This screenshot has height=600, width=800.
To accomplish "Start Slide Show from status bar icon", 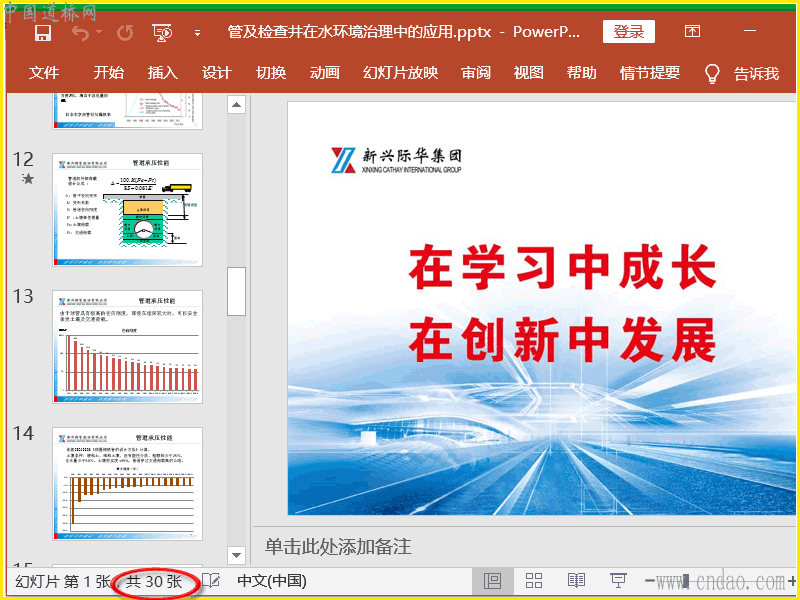I will [x=618, y=581].
